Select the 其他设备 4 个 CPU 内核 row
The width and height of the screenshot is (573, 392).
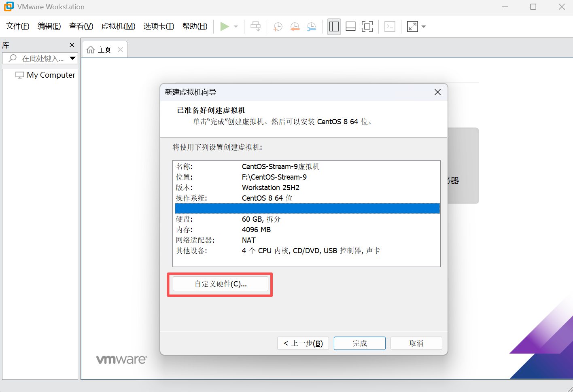click(307, 250)
